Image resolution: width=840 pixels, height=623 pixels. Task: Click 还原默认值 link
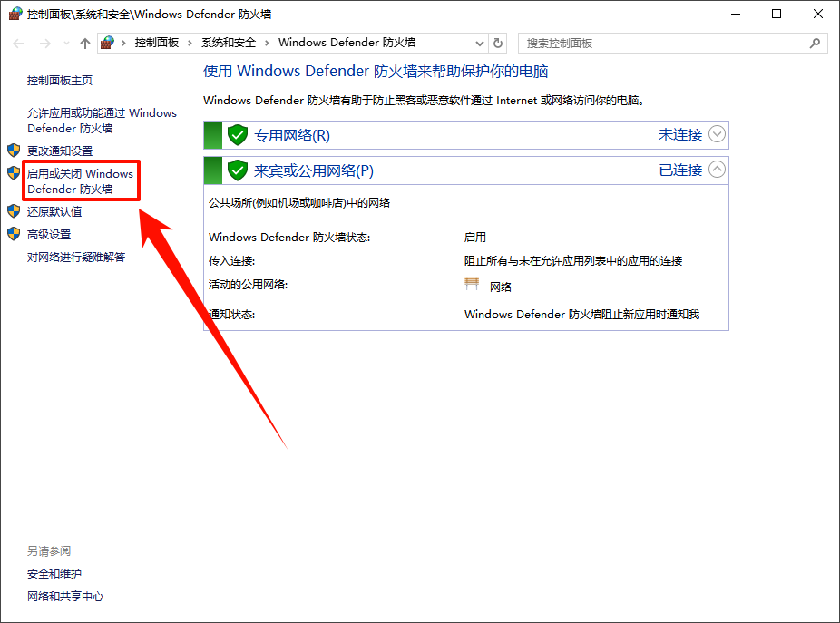pos(54,211)
